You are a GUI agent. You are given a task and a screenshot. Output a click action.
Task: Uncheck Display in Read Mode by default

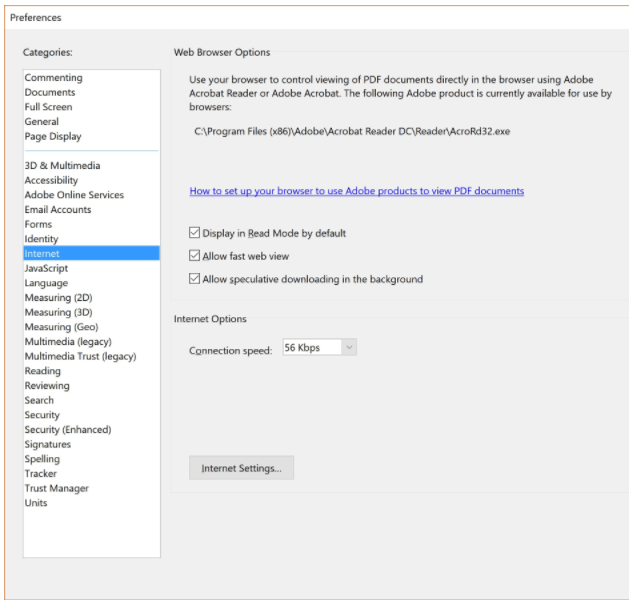(x=195, y=233)
